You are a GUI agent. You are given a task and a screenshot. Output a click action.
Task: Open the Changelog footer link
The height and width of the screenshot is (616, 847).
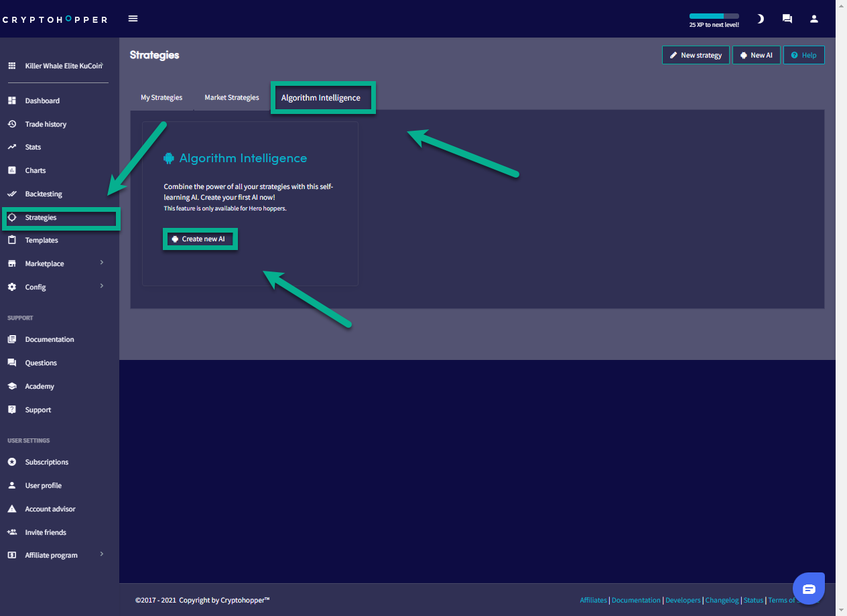pyautogui.click(x=722, y=600)
